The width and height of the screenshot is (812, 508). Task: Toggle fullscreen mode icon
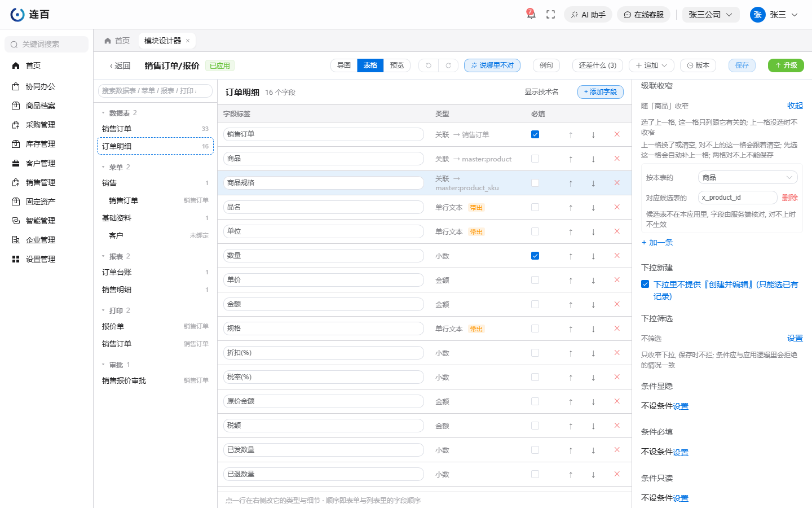[x=551, y=15]
